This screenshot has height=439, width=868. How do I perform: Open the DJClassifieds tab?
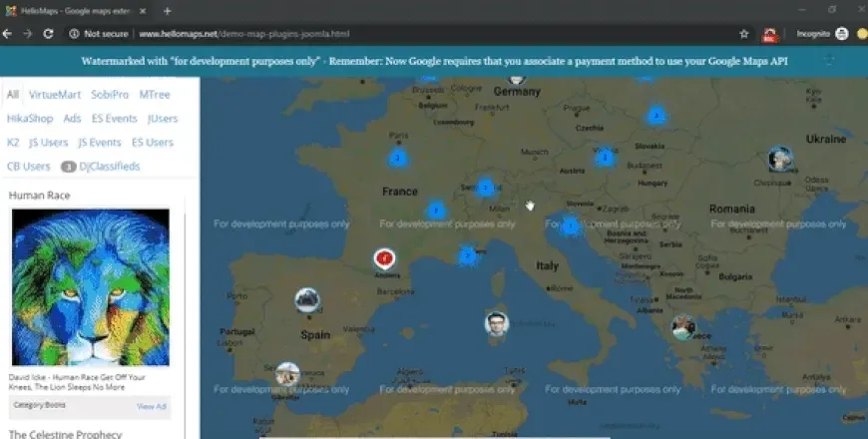(x=109, y=166)
